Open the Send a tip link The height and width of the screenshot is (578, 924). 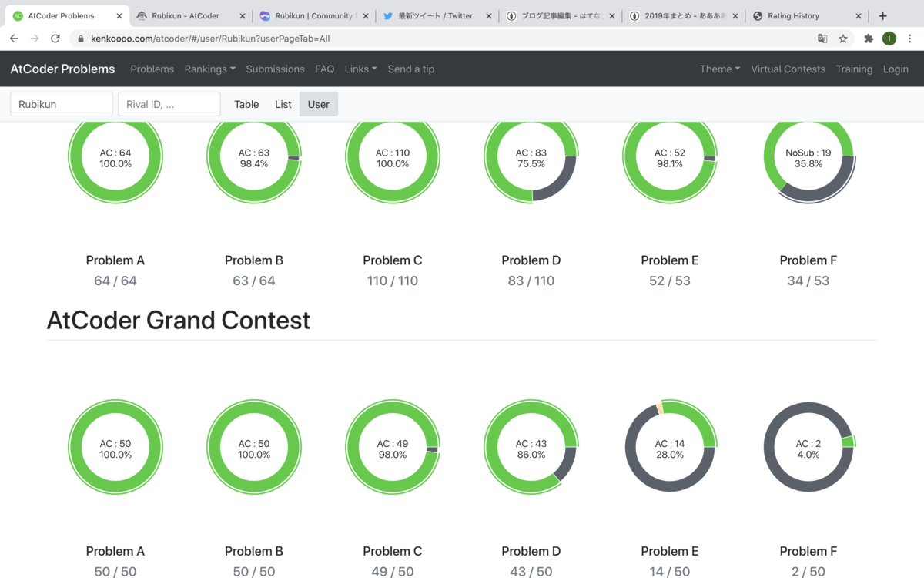(411, 69)
